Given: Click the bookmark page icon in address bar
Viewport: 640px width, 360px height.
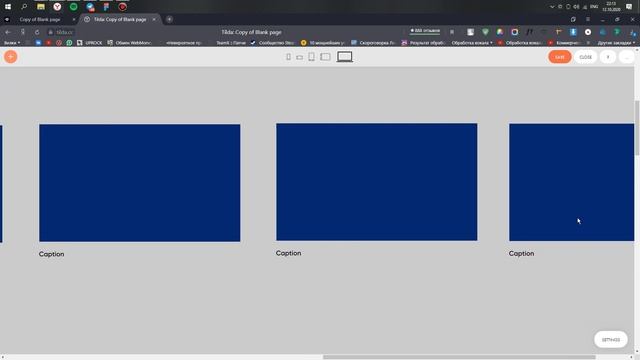Looking at the screenshot, I should [452, 32].
